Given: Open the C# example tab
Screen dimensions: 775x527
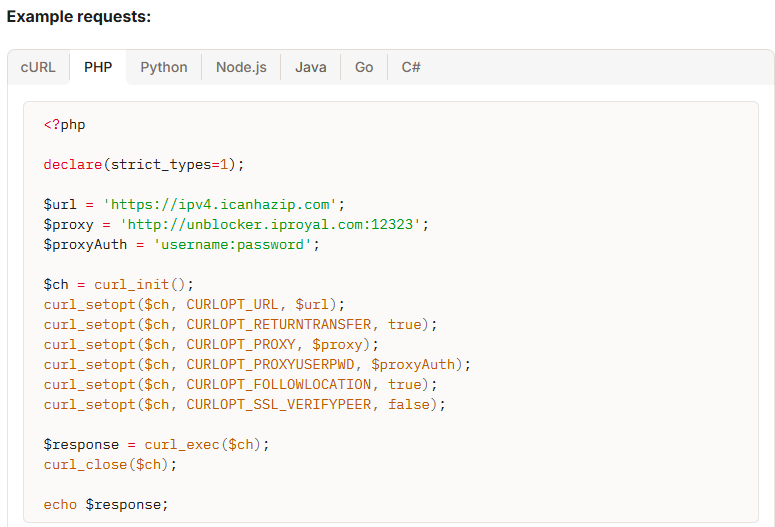Looking at the screenshot, I should click(411, 67).
